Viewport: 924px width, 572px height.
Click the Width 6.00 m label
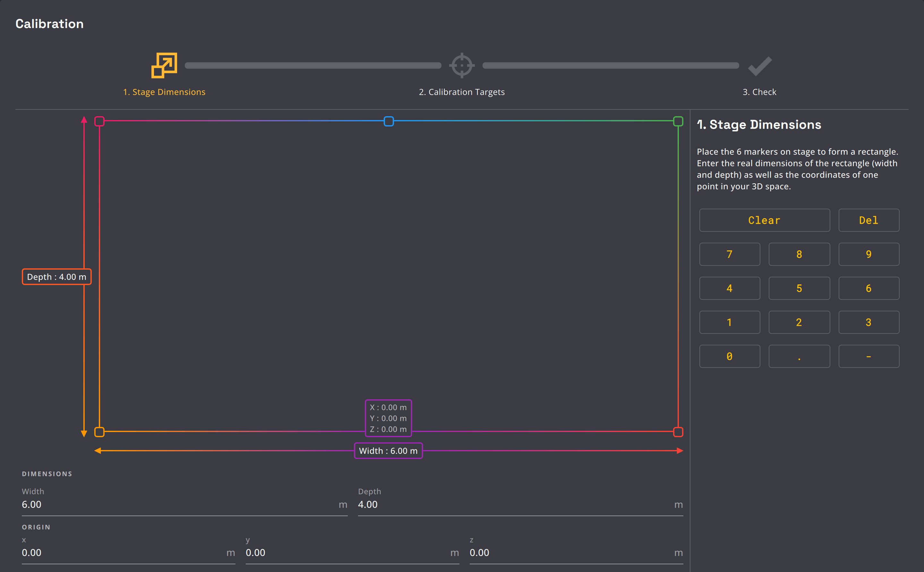[x=388, y=451]
